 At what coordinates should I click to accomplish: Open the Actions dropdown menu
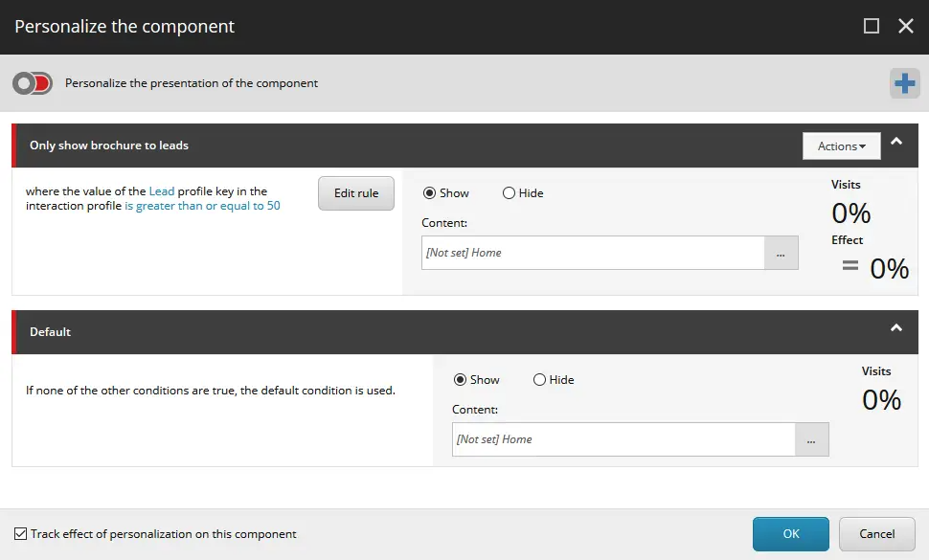[x=841, y=146]
